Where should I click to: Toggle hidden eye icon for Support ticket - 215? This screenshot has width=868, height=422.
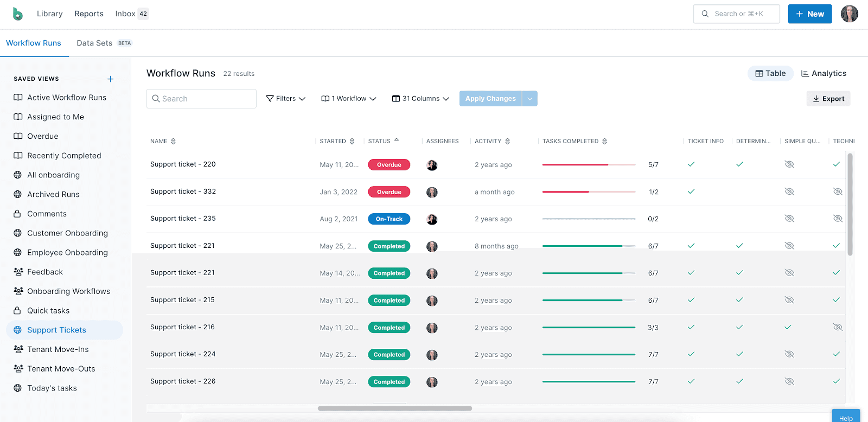(789, 300)
